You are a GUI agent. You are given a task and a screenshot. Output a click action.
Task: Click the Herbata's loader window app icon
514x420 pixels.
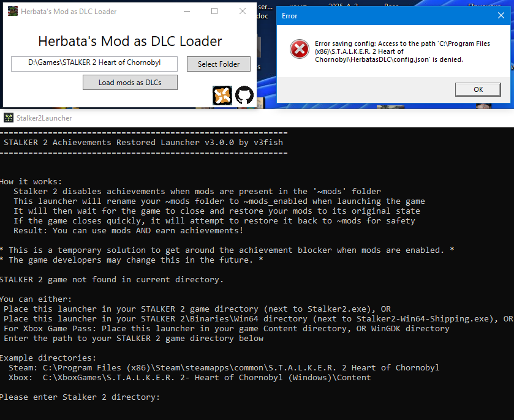click(12, 11)
